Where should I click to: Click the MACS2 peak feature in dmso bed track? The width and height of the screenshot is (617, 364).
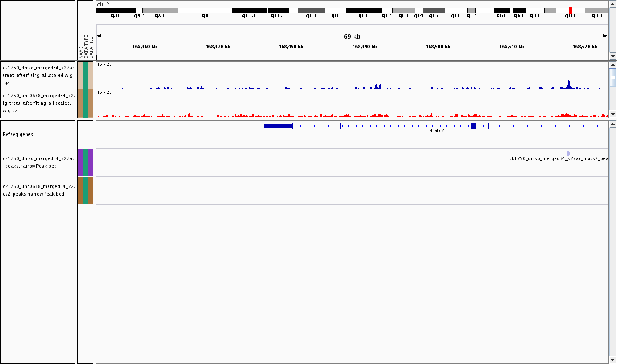tap(568, 154)
